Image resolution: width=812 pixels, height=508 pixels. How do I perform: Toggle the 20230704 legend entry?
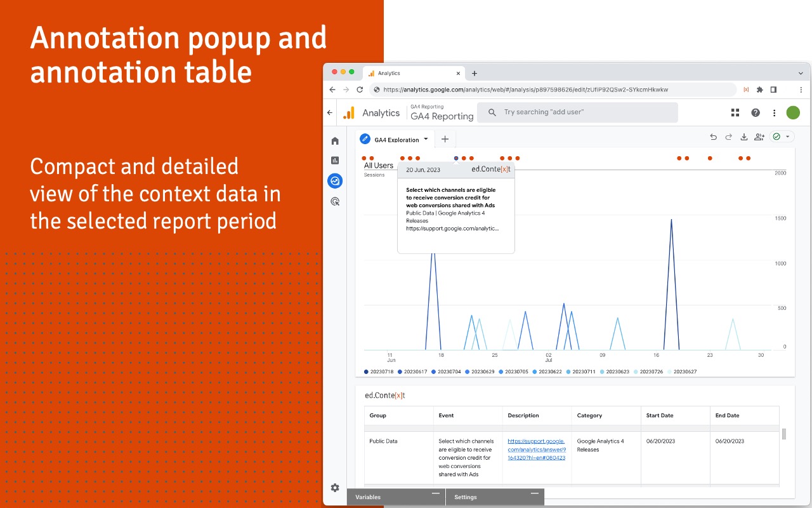pos(447,371)
